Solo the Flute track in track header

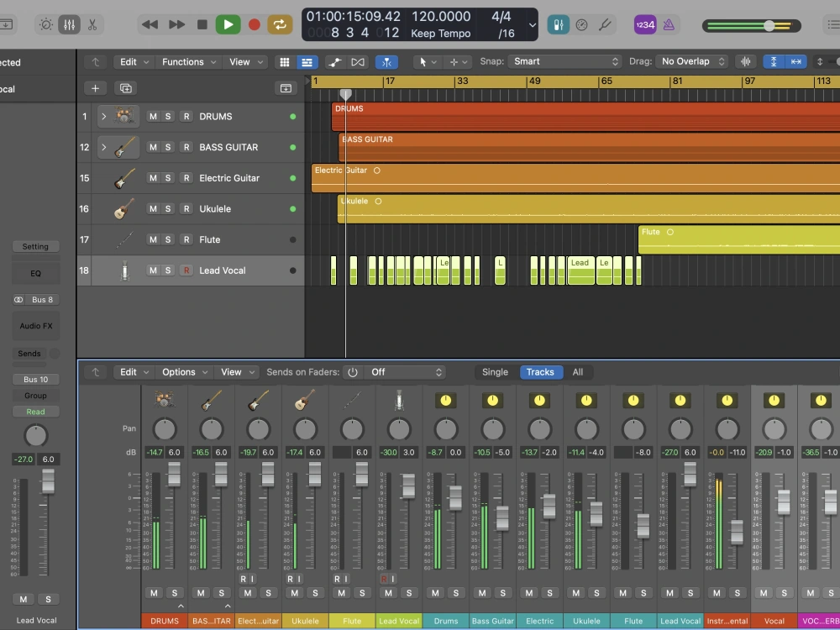[x=168, y=239]
